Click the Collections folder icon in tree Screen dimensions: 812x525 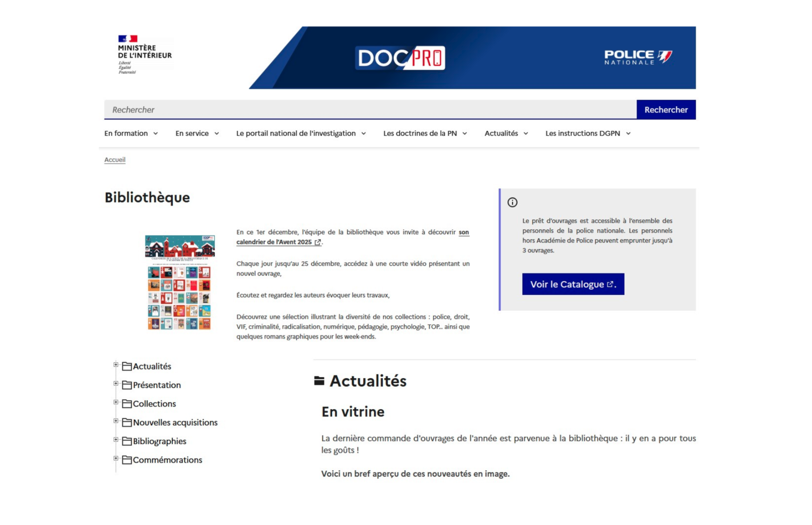click(127, 404)
